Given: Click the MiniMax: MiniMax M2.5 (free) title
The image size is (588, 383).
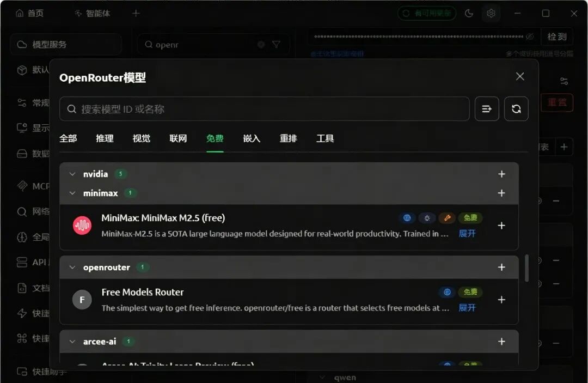Looking at the screenshot, I should tap(163, 218).
